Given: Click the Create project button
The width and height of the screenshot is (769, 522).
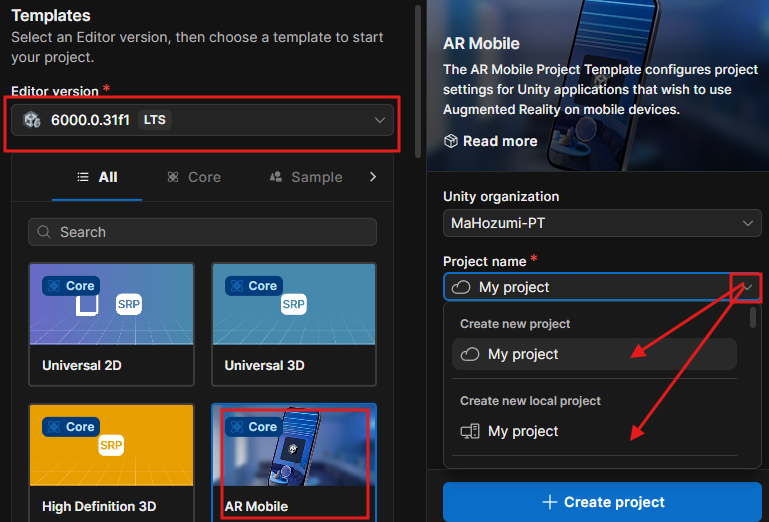Looking at the screenshot, I should (602, 502).
